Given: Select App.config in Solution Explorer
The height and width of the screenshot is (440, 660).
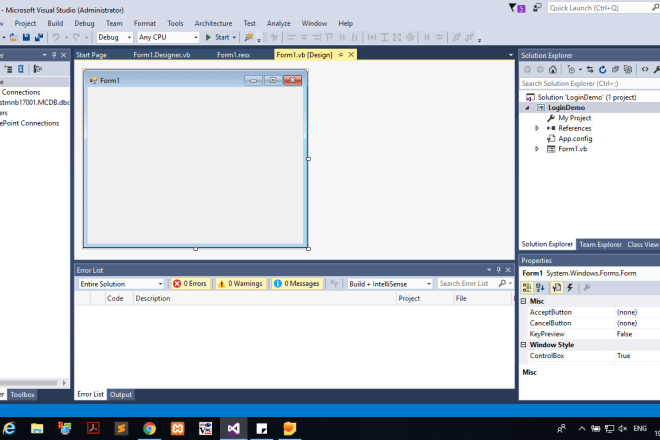Looking at the screenshot, I should (x=575, y=139).
